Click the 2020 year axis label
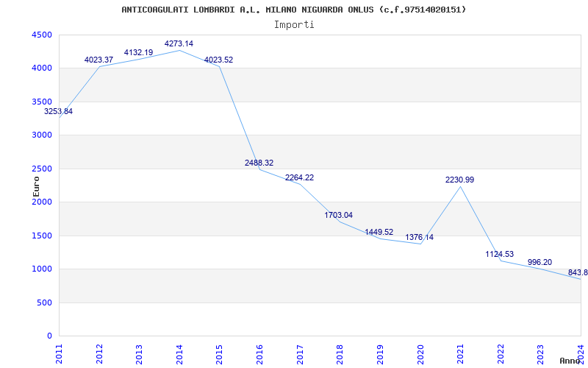588x368 pixels. pyautogui.click(x=420, y=354)
